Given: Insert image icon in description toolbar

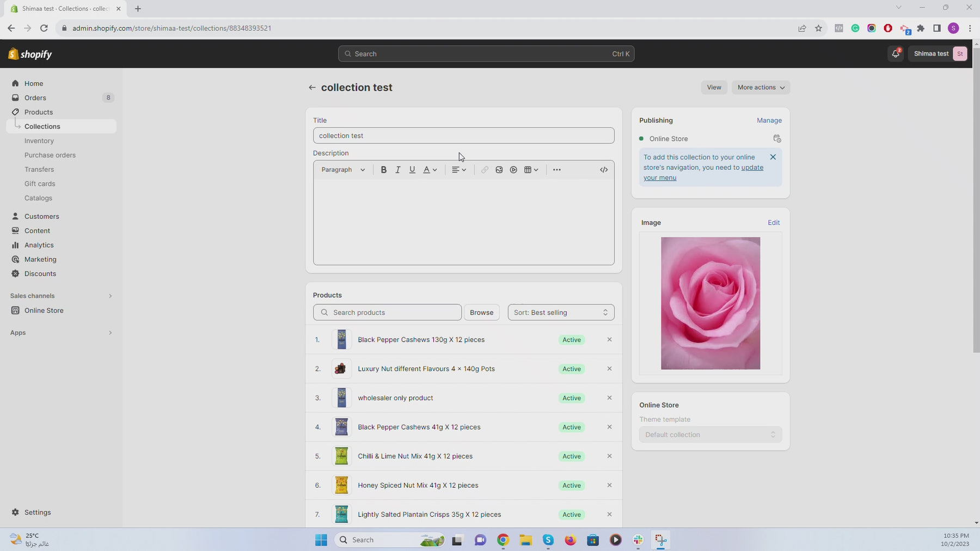Looking at the screenshot, I should coord(499,170).
